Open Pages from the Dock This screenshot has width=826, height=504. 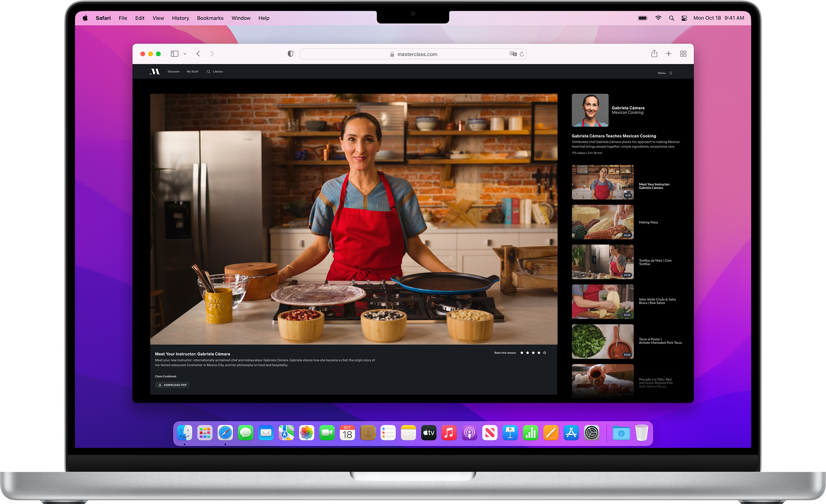click(551, 433)
